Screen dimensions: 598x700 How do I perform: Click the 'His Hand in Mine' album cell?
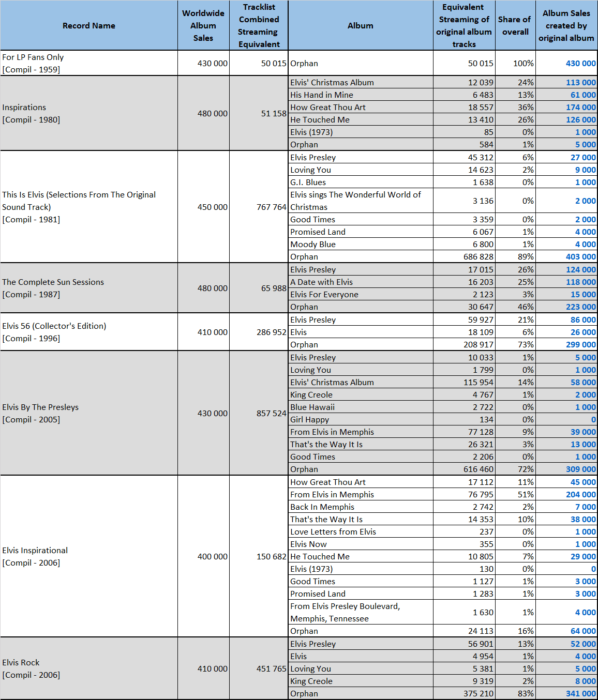click(x=361, y=95)
